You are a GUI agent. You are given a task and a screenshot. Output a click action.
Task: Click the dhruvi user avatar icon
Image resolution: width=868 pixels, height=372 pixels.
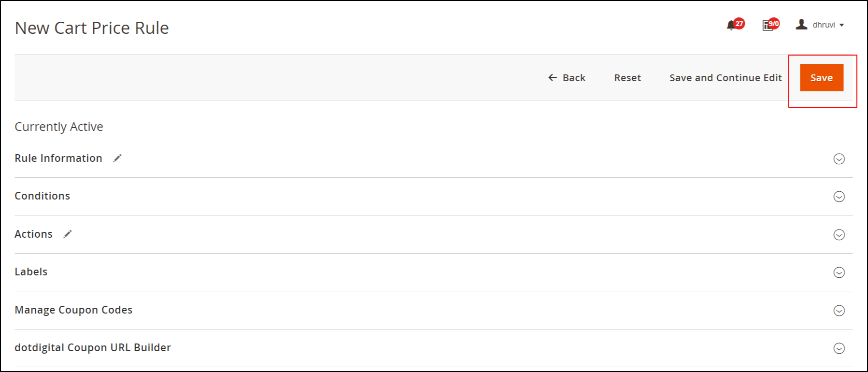click(801, 24)
